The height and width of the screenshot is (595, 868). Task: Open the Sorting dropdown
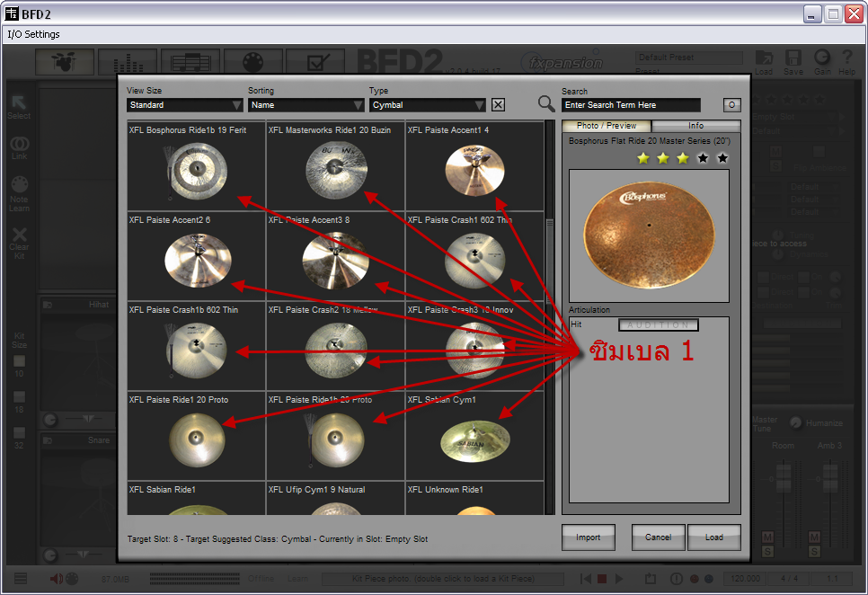pos(306,104)
